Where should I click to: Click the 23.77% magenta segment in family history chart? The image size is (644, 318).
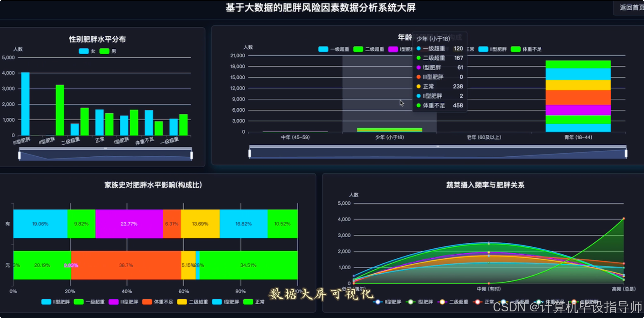(x=129, y=224)
